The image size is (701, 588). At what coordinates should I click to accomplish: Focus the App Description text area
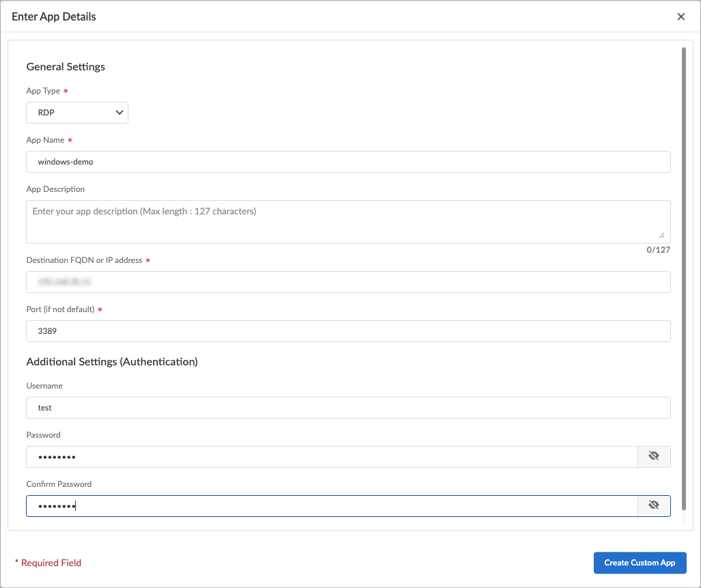[348, 221]
